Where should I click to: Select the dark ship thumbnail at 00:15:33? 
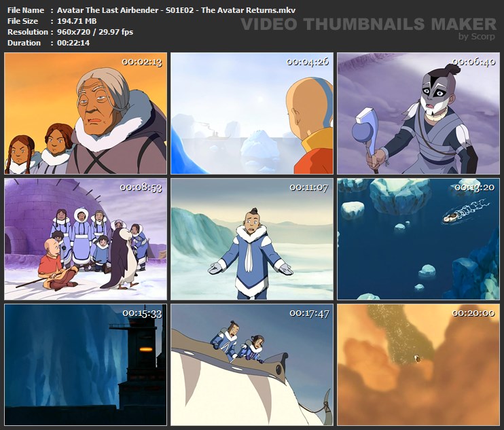(x=86, y=365)
